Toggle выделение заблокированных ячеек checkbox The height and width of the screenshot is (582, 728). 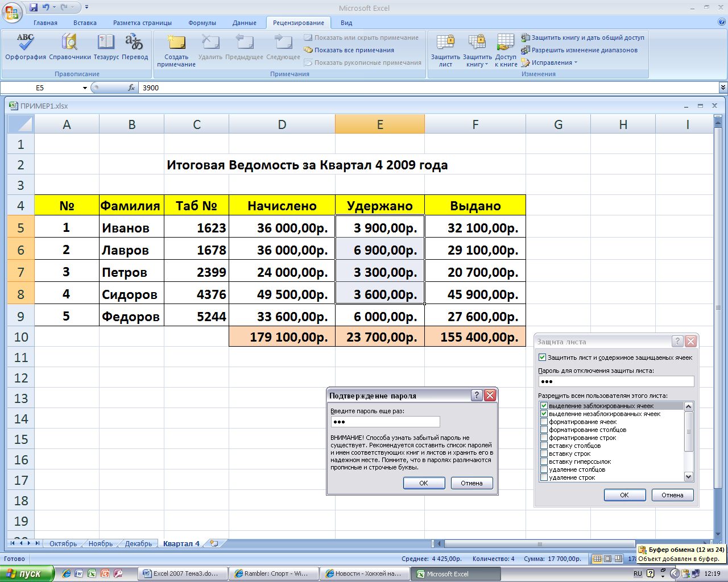(x=544, y=406)
